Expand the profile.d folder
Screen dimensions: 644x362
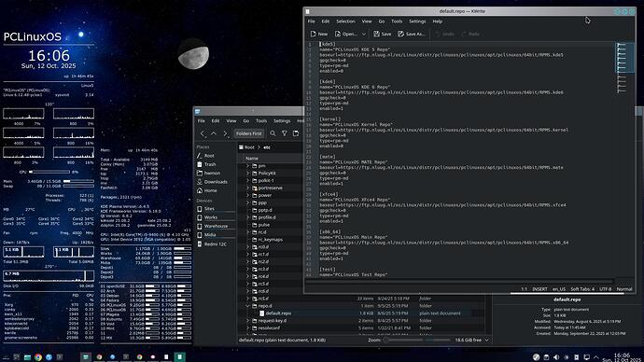click(247, 217)
